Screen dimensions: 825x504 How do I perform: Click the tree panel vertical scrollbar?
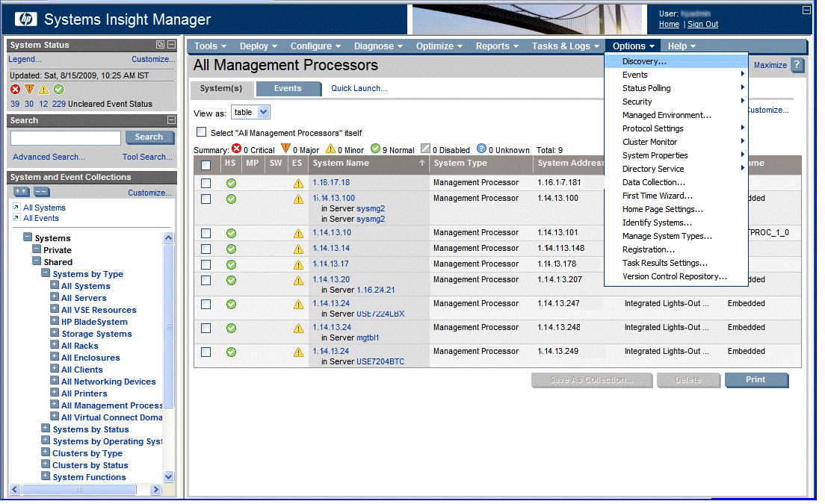[x=168, y=326]
